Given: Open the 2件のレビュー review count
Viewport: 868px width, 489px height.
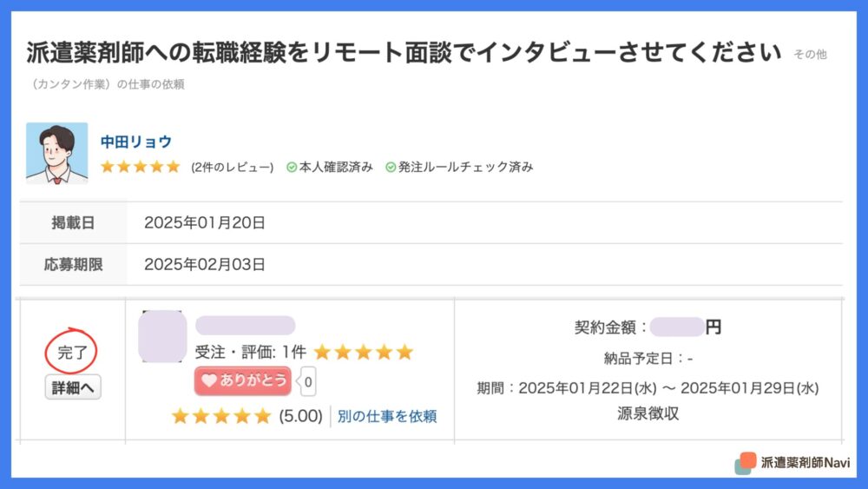Looking at the screenshot, I should 233,168.
